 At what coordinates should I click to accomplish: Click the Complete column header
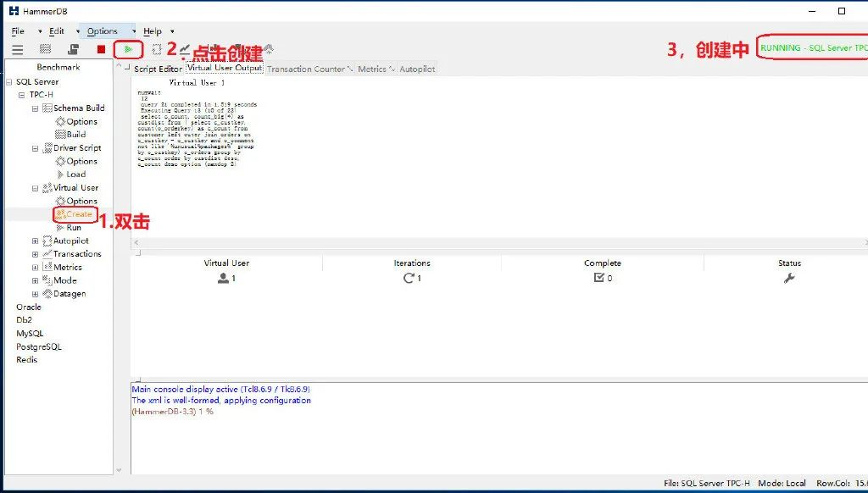coord(603,263)
